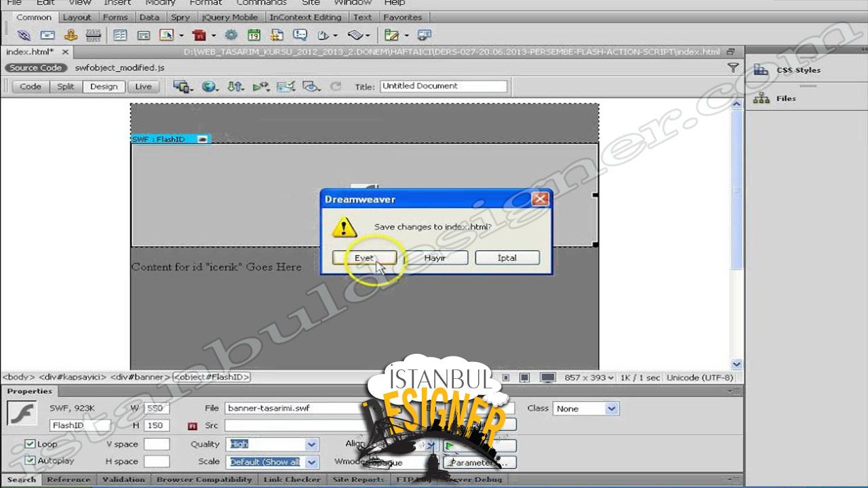The width and height of the screenshot is (868, 488).
Task: Select the div#banner tag selector
Action: tap(140, 377)
